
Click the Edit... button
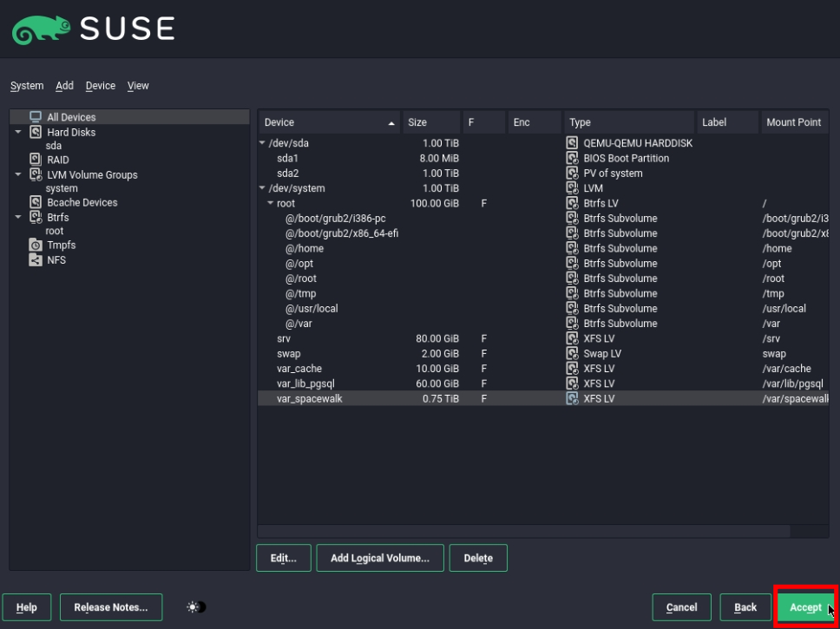click(284, 558)
